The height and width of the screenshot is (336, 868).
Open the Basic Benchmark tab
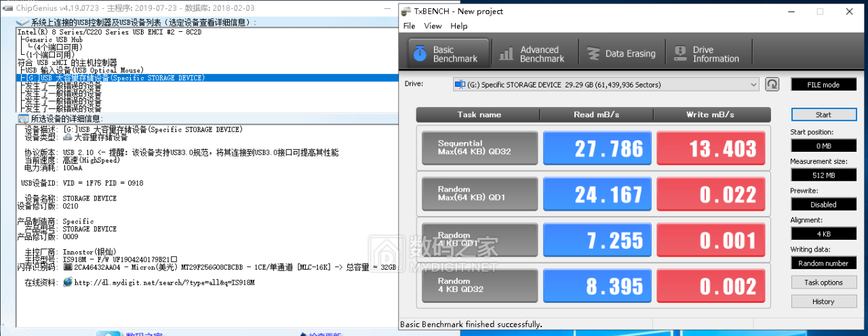[x=448, y=54]
